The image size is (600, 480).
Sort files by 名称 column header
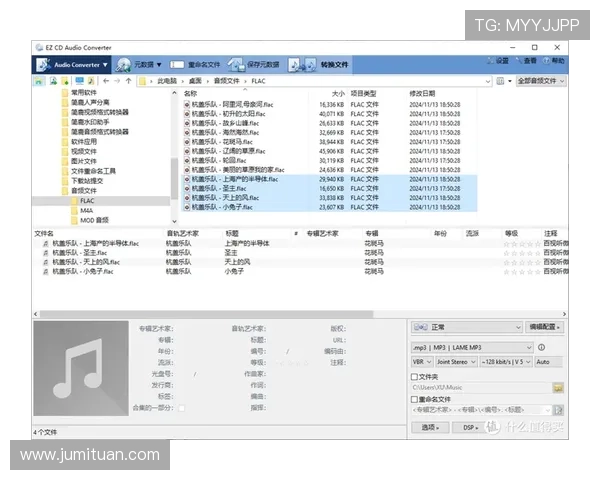tap(191, 94)
